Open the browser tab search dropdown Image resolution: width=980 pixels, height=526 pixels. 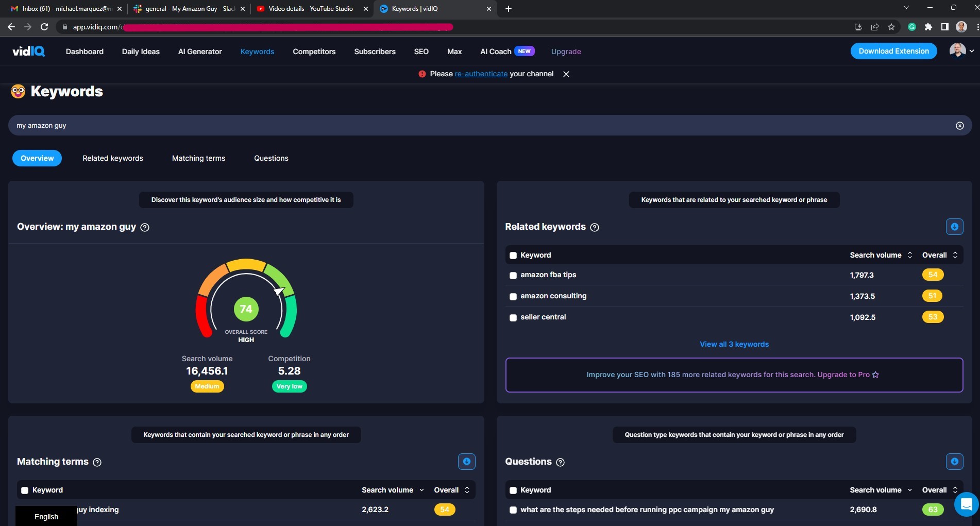pos(906,8)
